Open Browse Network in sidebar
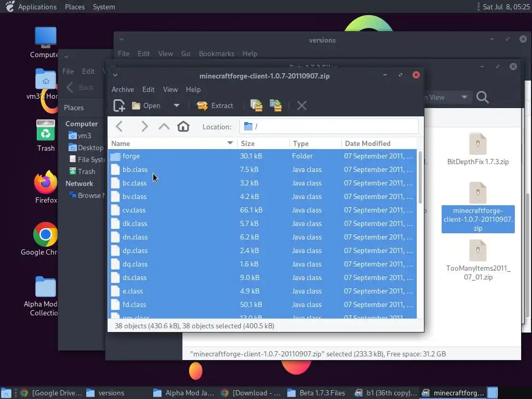 [87, 195]
